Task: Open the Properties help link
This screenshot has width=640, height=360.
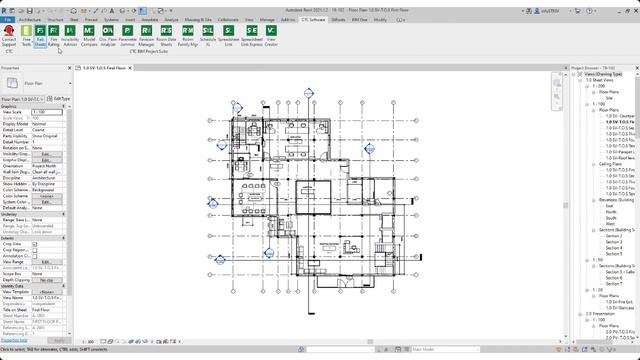Action: point(14,340)
